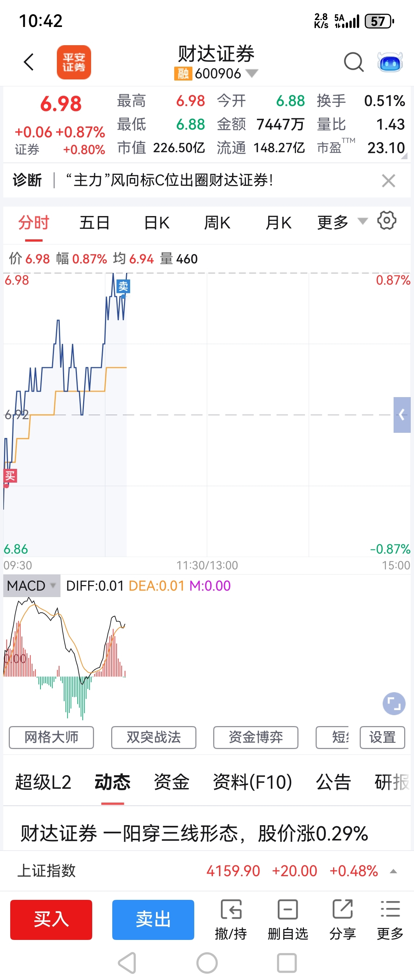
Task: Select the 网格大师 tool button
Action: (x=51, y=737)
